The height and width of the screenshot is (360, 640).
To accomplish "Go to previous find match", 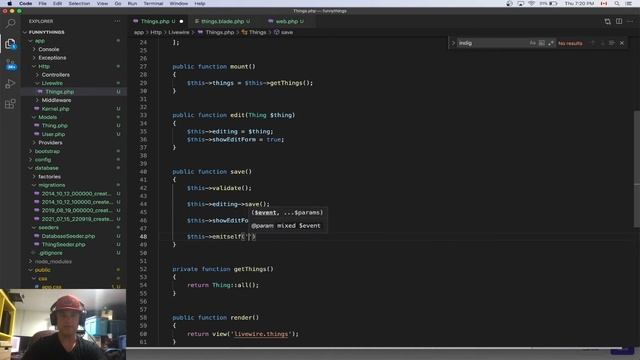I will [593, 43].
